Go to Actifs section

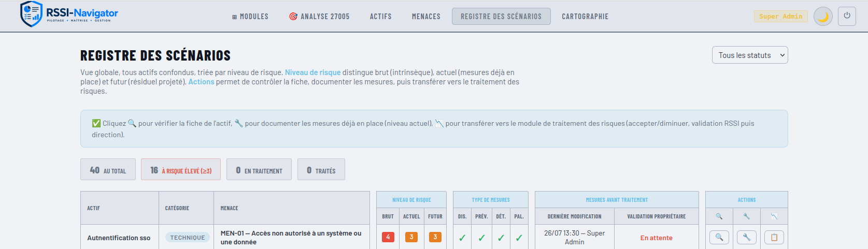[381, 17]
